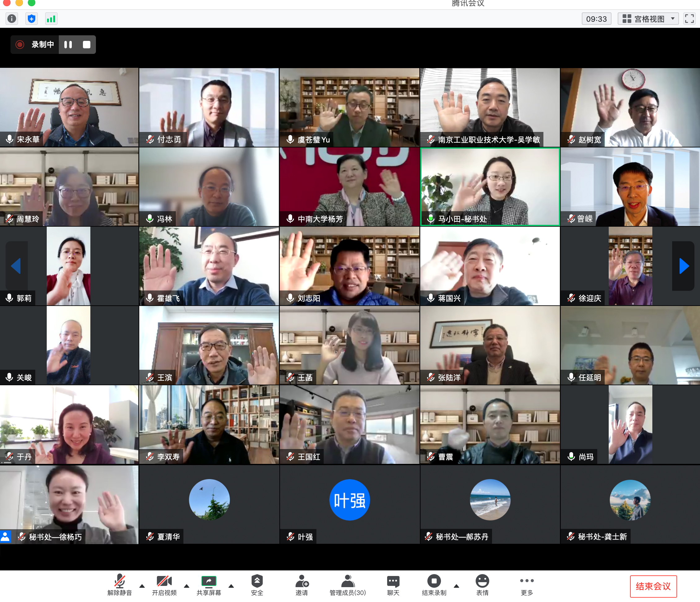
Task: Enter fullscreen mode icon
Action: 689,19
